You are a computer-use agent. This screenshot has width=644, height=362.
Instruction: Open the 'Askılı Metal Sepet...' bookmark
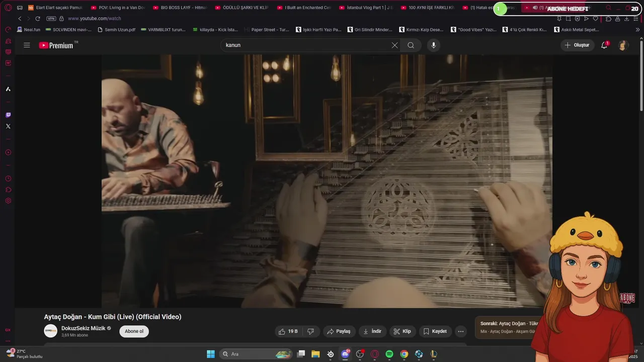[577, 30]
